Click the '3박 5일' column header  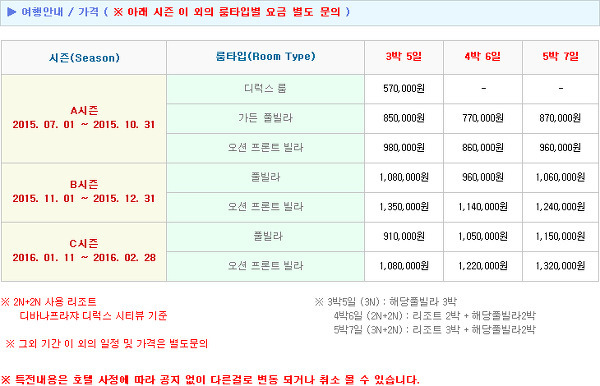404,57
